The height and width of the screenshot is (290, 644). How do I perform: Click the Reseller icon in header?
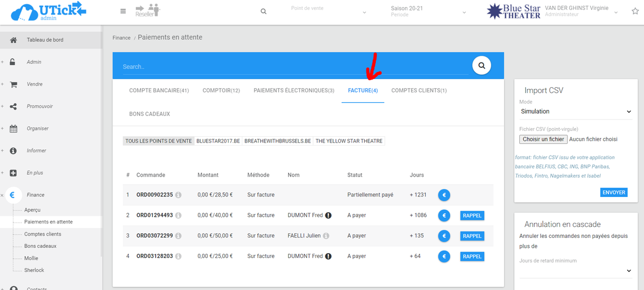[147, 11]
